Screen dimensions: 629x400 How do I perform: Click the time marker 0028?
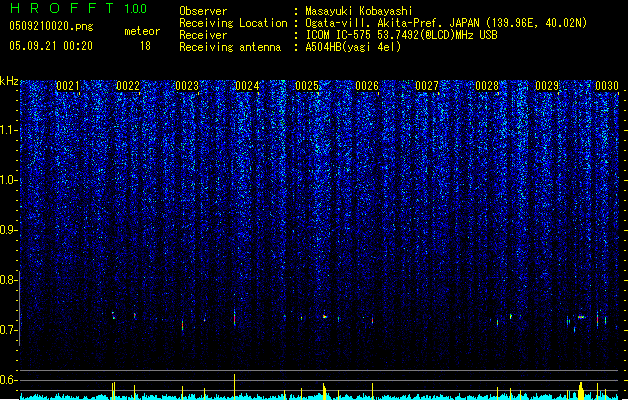tap(487, 86)
